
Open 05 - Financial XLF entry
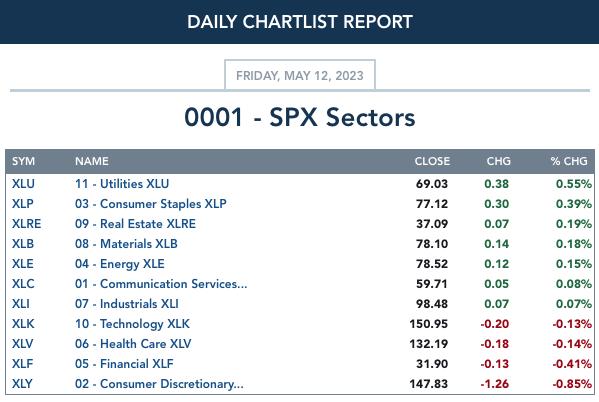point(124,364)
